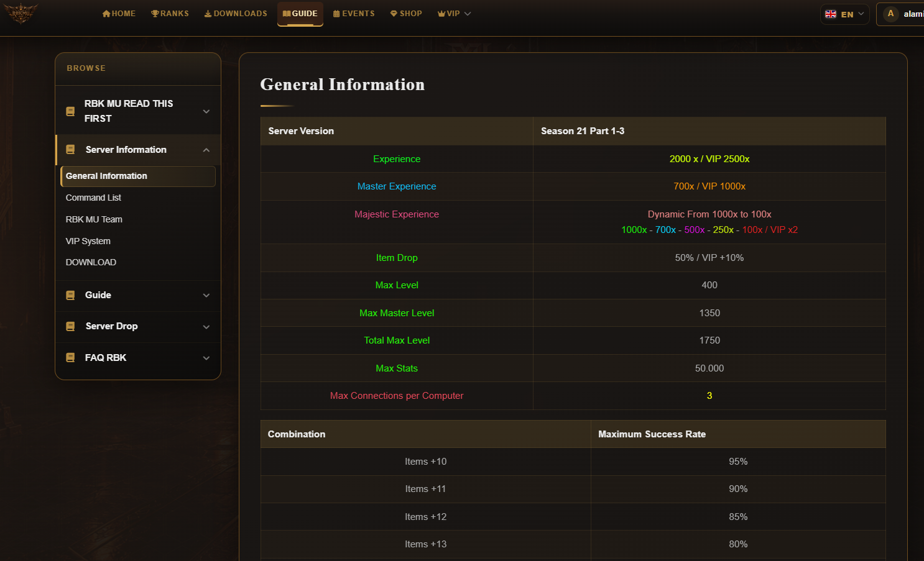The width and height of the screenshot is (924, 561).
Task: Open the DOWNLOAD sidebar link
Action: (x=91, y=262)
